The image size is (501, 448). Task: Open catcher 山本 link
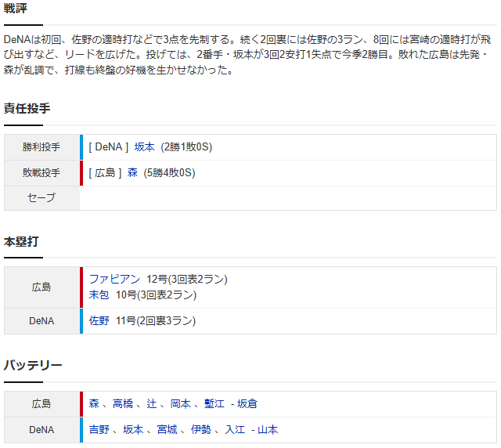coord(268,429)
